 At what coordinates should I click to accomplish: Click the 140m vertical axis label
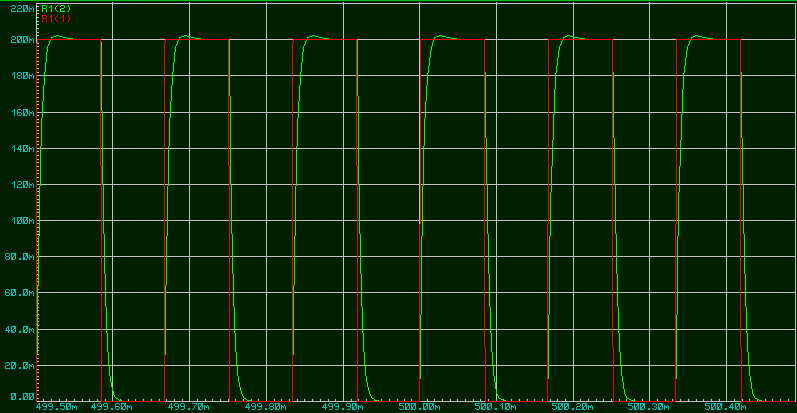(18, 149)
